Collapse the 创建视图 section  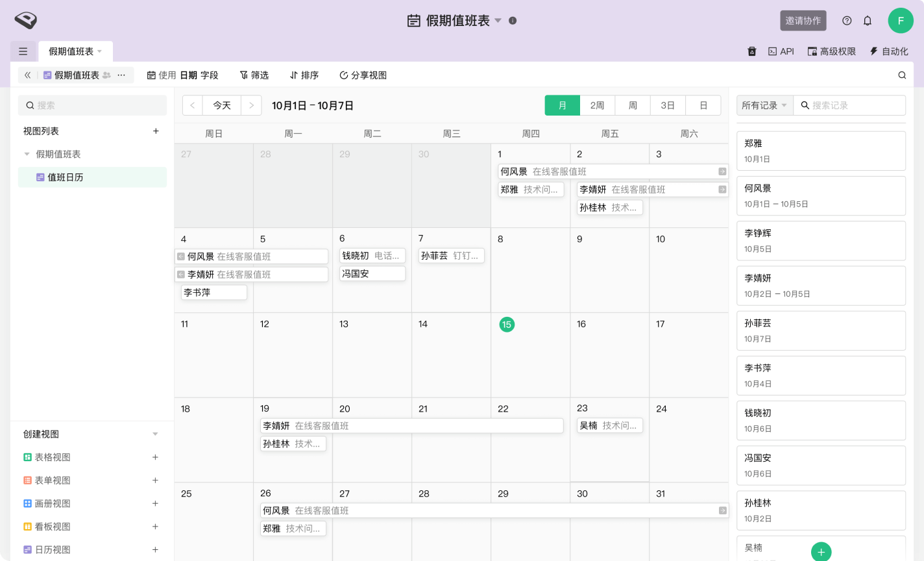[155, 434]
